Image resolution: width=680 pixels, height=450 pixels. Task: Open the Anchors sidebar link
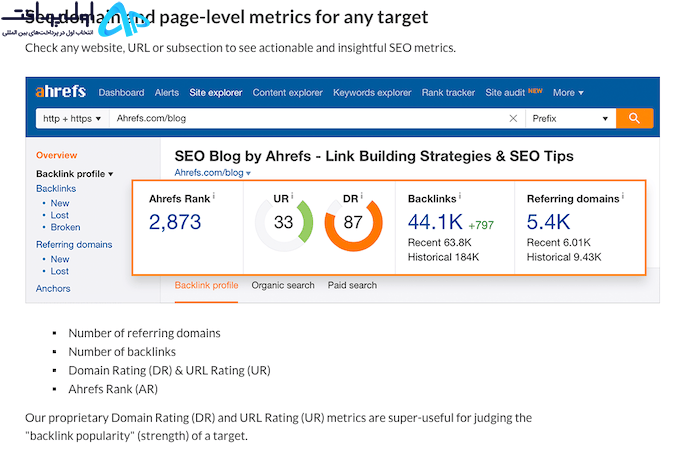(x=53, y=288)
